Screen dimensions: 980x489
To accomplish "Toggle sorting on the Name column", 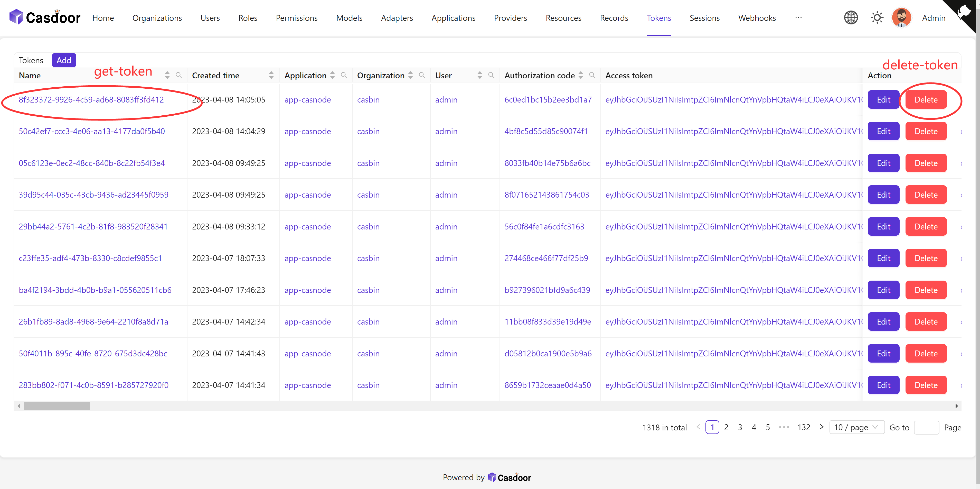I will (x=167, y=75).
